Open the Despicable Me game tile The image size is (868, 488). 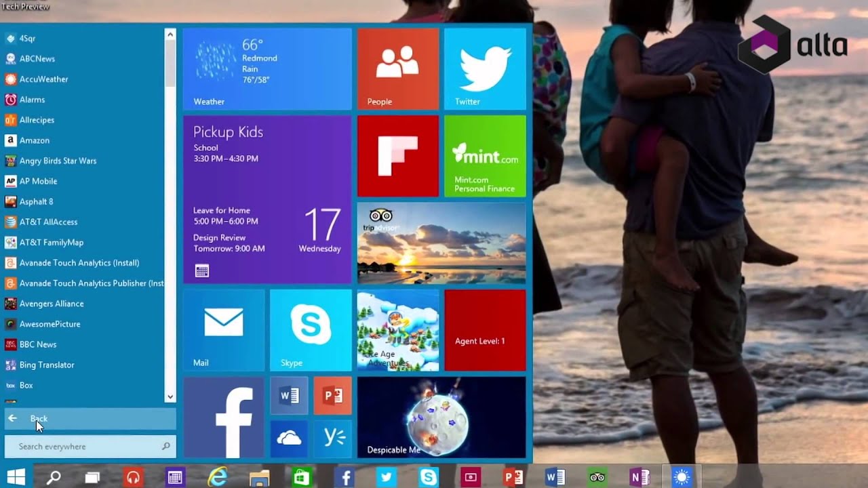tap(441, 417)
